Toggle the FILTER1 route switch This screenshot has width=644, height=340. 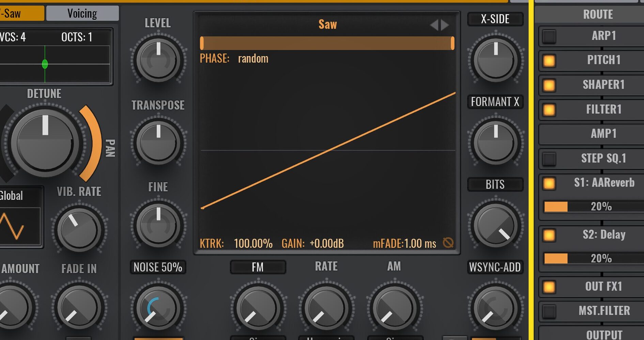point(549,110)
